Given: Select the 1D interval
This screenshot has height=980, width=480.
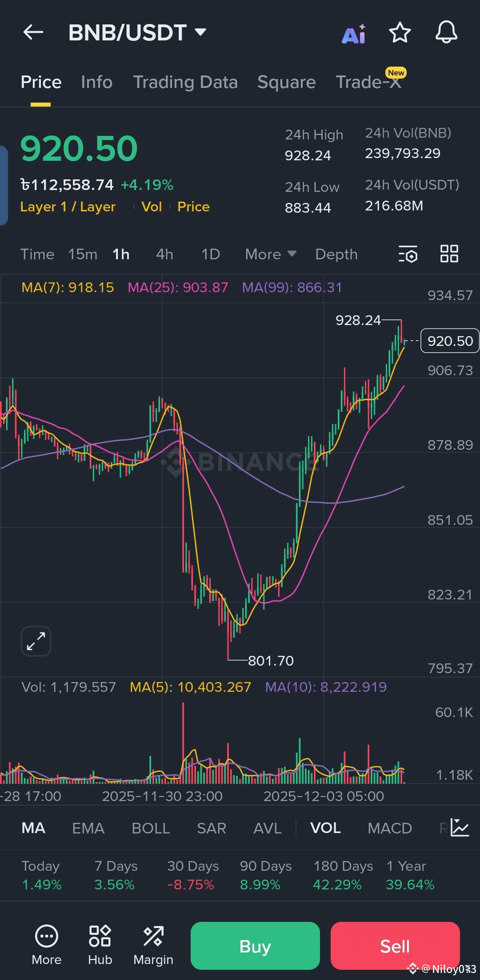Looking at the screenshot, I should click(211, 254).
